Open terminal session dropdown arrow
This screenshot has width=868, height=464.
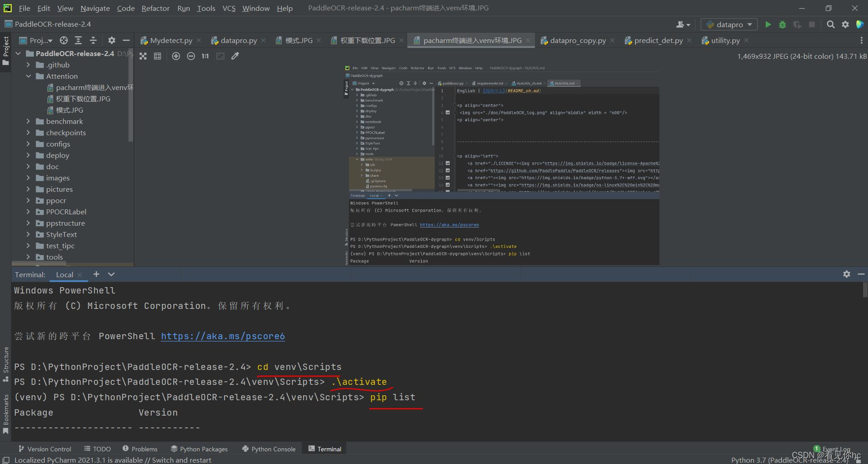click(111, 274)
